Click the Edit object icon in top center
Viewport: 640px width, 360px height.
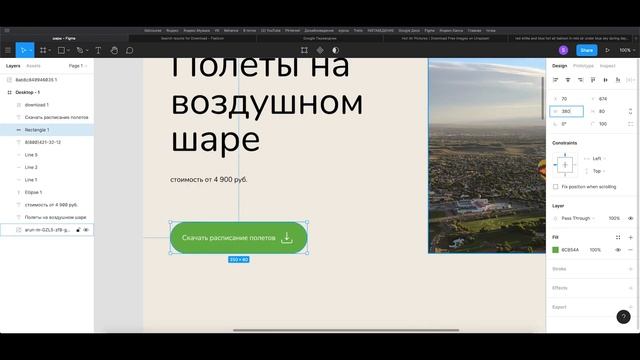(304, 50)
